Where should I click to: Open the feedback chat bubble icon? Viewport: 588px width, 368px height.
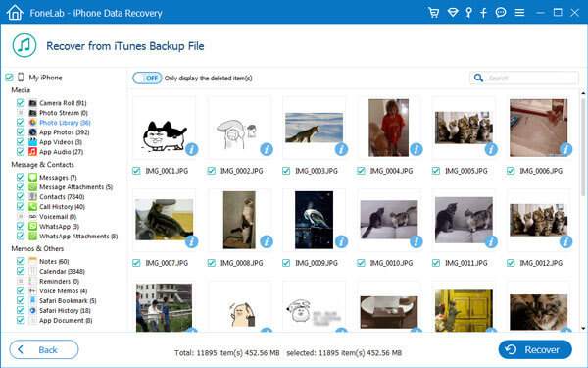point(501,13)
